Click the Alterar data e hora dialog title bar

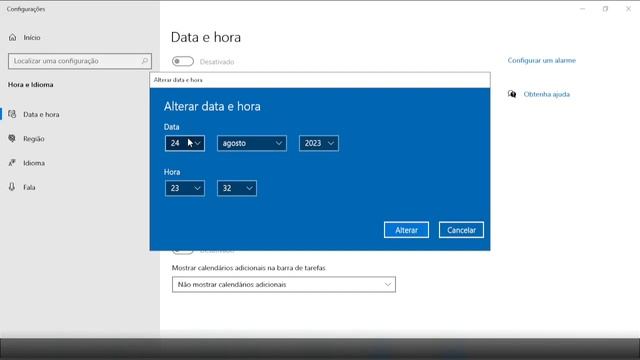coord(320,80)
